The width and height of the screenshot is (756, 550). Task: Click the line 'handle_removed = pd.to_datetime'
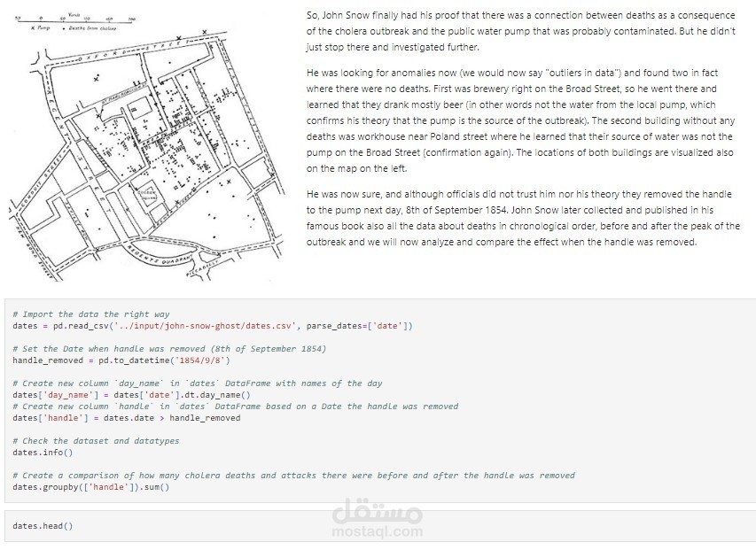(x=121, y=360)
